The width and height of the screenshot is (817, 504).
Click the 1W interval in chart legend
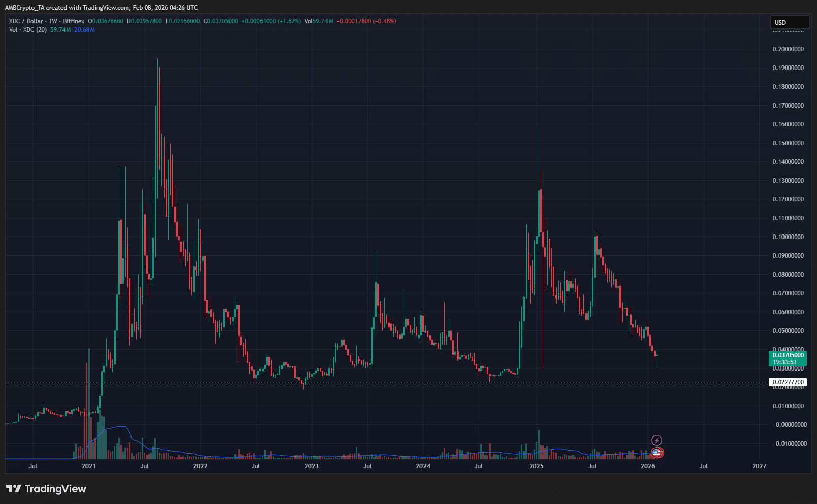[53, 21]
